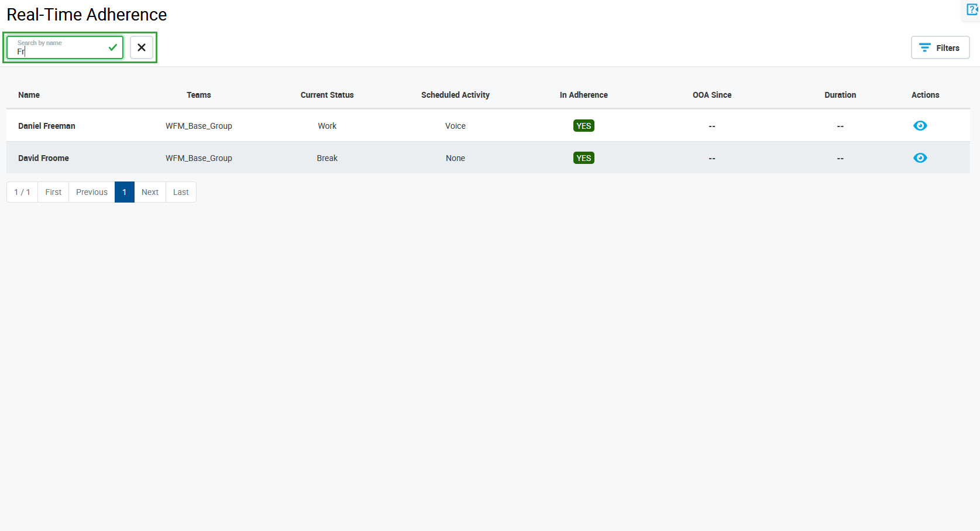Go to the First page
This screenshot has height=531, width=980.
[53, 192]
